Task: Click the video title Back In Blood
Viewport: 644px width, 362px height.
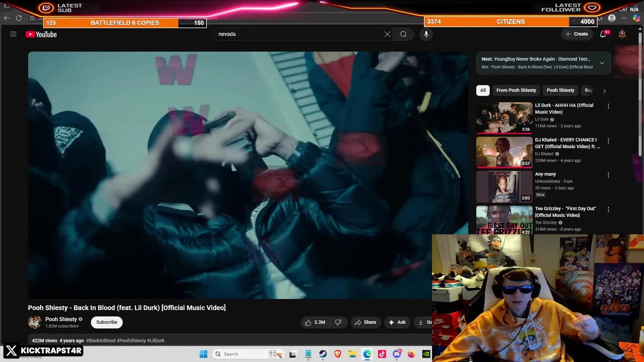Action: tap(127, 308)
